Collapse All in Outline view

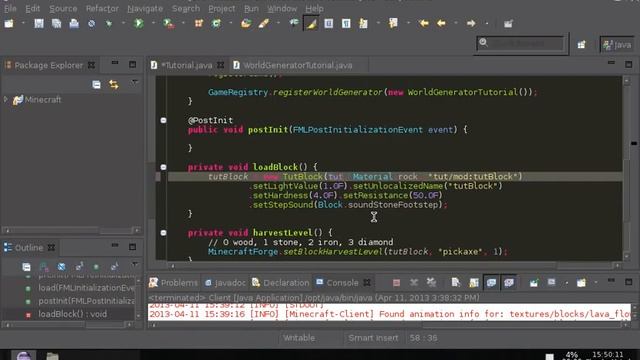point(26,267)
